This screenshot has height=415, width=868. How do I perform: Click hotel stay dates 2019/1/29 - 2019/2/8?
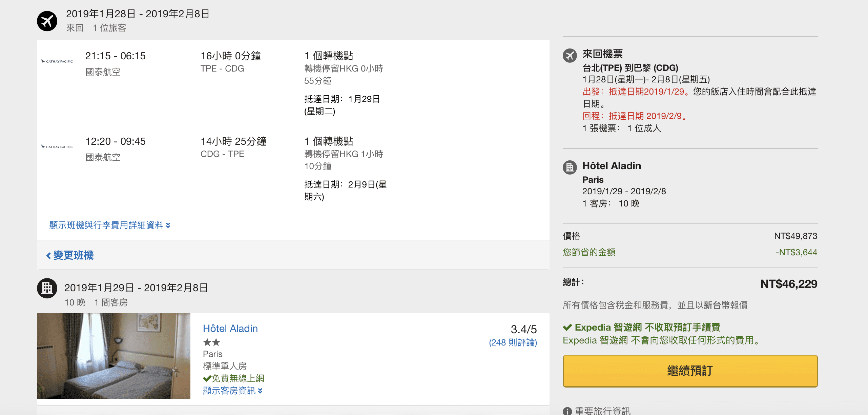624,191
